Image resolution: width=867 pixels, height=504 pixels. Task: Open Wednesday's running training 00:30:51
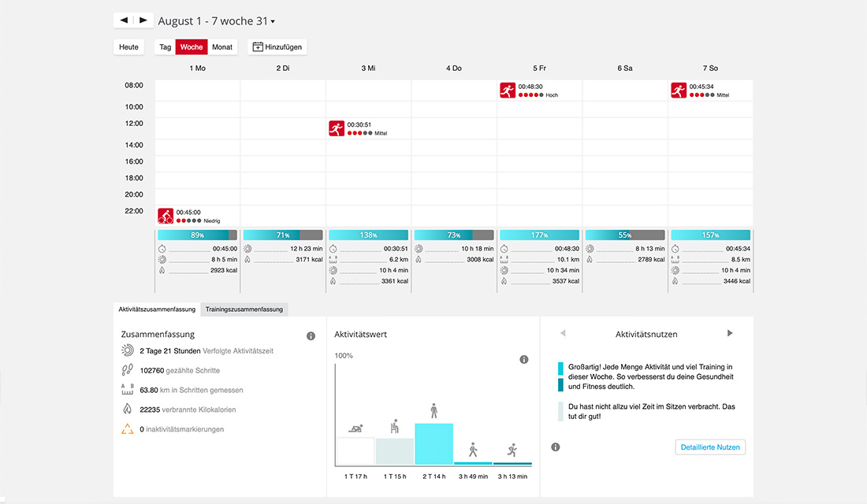(x=359, y=128)
